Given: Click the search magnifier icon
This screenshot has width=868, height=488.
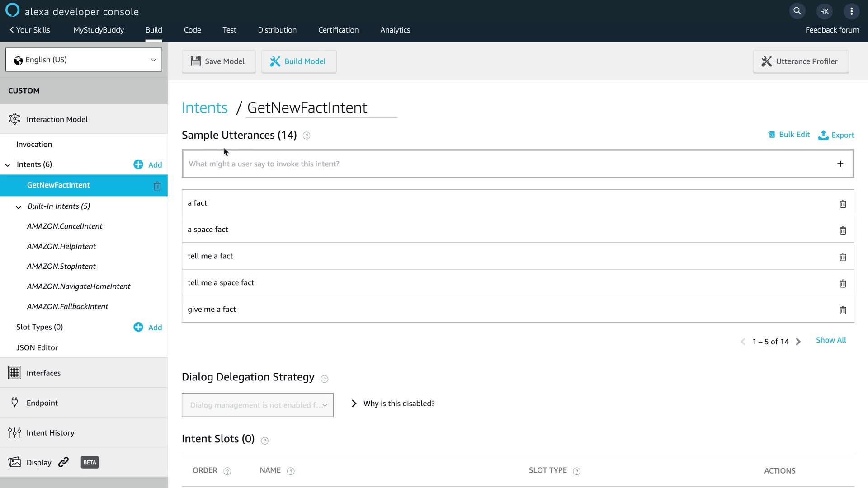Looking at the screenshot, I should 797,11.
